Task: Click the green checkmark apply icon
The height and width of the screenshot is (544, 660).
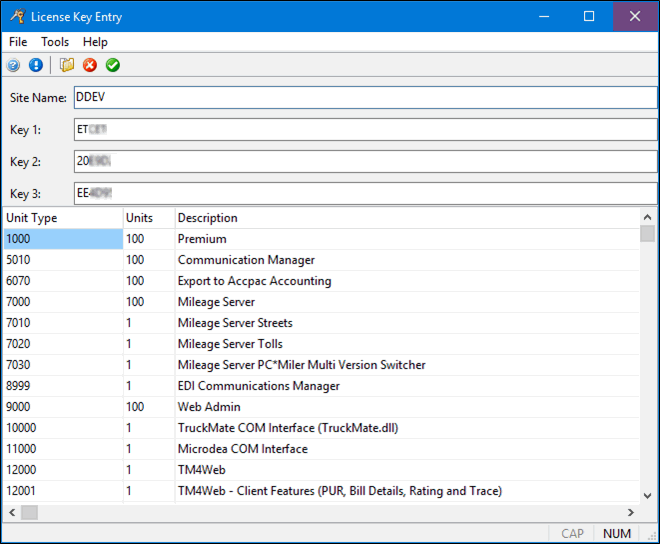Action: (x=113, y=66)
